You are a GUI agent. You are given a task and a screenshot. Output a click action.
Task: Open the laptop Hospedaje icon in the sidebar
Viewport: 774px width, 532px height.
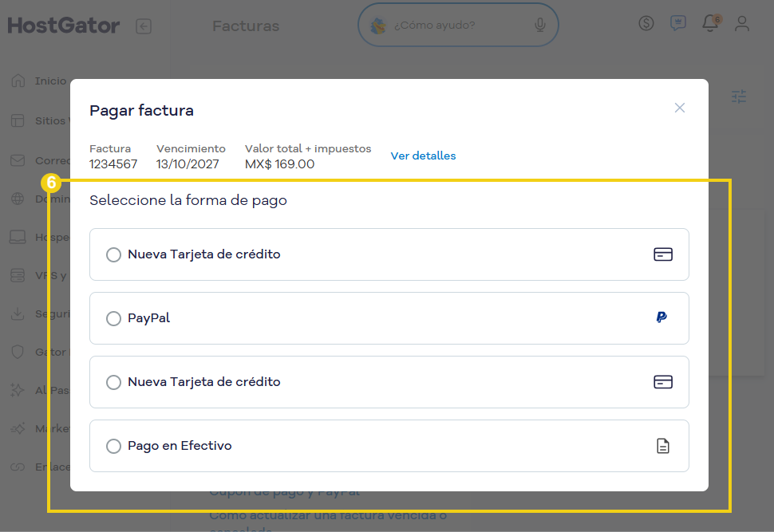[18, 237]
